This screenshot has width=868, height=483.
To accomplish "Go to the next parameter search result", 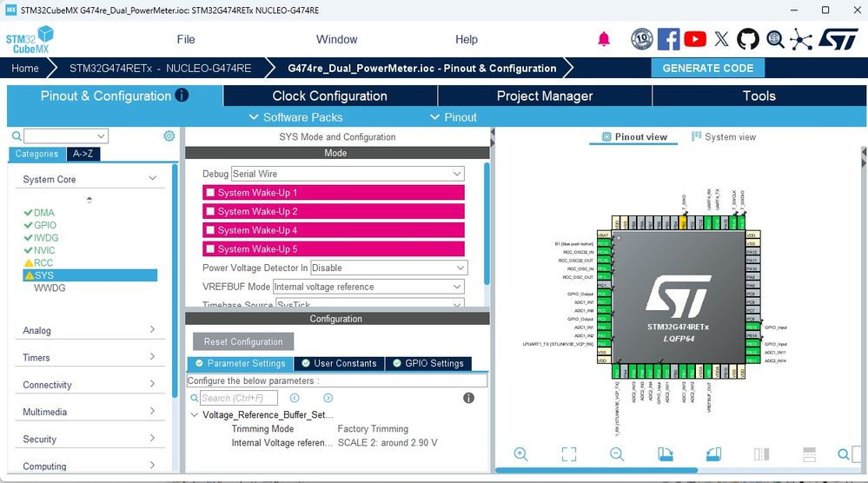I will pos(328,398).
